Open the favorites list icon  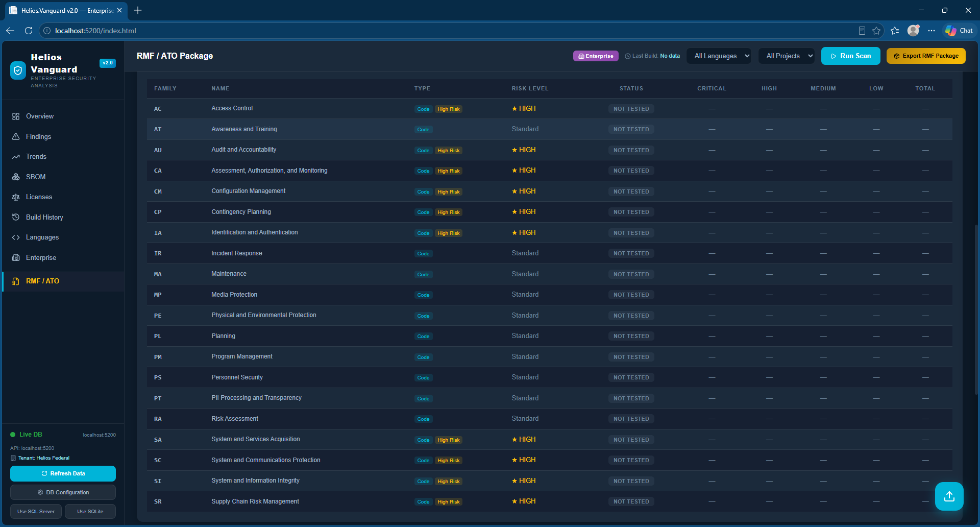895,31
